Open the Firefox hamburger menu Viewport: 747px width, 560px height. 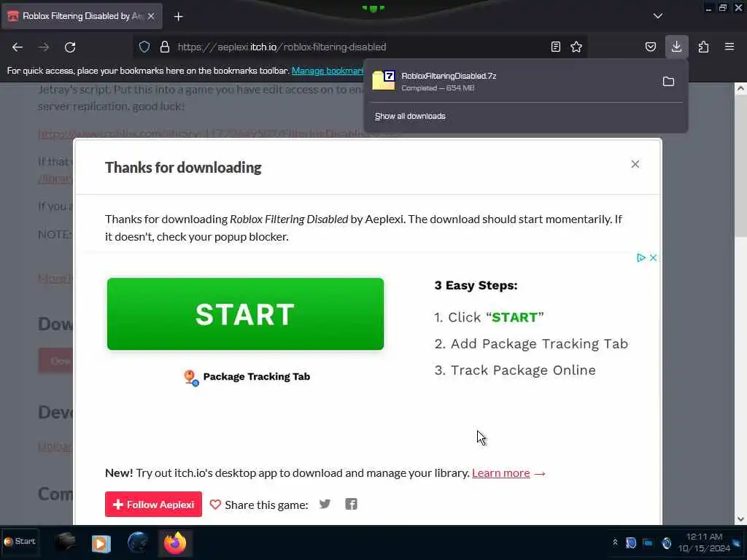pyautogui.click(x=729, y=47)
